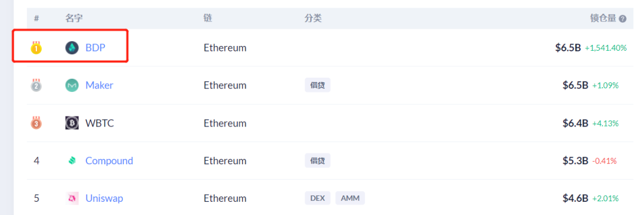This screenshot has height=215, width=644.
Task: Click the 分类 column header
Action: 313,19
